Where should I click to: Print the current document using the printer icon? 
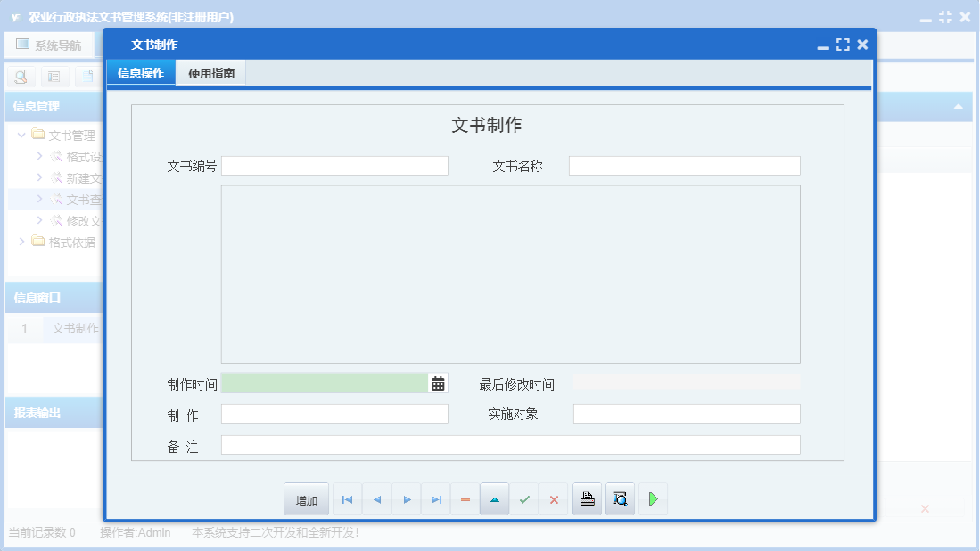tap(587, 498)
